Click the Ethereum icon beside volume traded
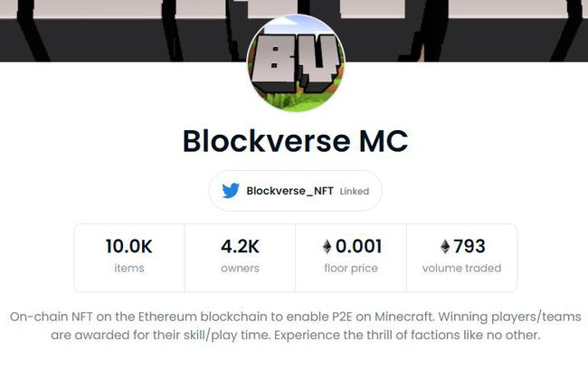Image resolution: width=588 pixels, height=389 pixels. (x=444, y=247)
